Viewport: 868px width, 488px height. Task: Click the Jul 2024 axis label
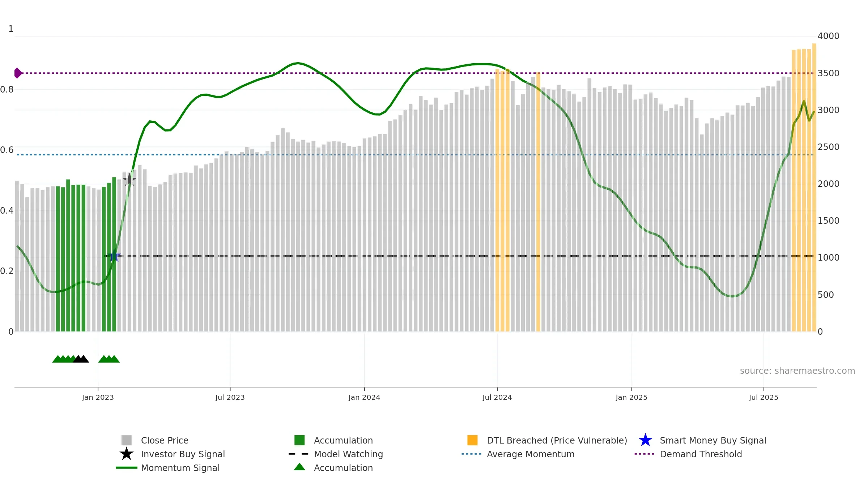(497, 398)
